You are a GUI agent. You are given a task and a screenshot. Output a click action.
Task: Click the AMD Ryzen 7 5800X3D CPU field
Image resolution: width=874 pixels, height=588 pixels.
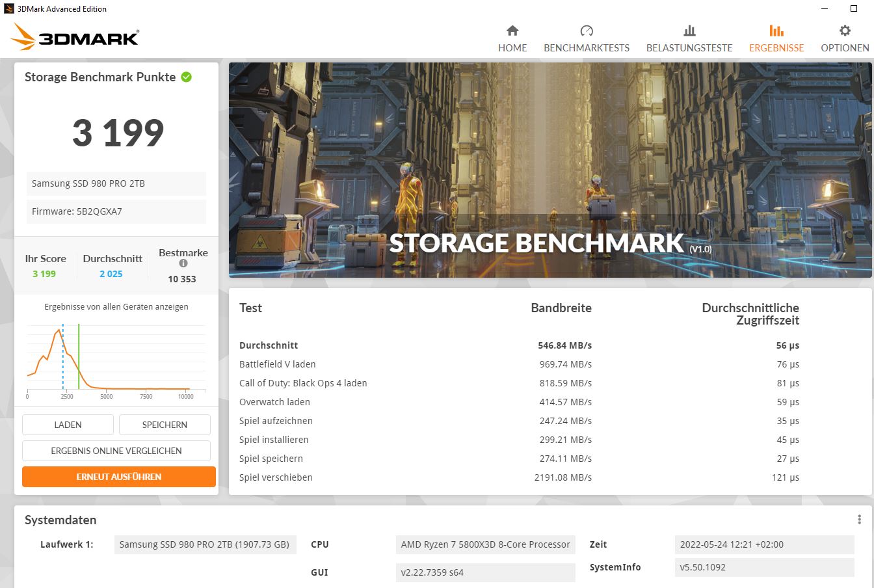click(485, 544)
